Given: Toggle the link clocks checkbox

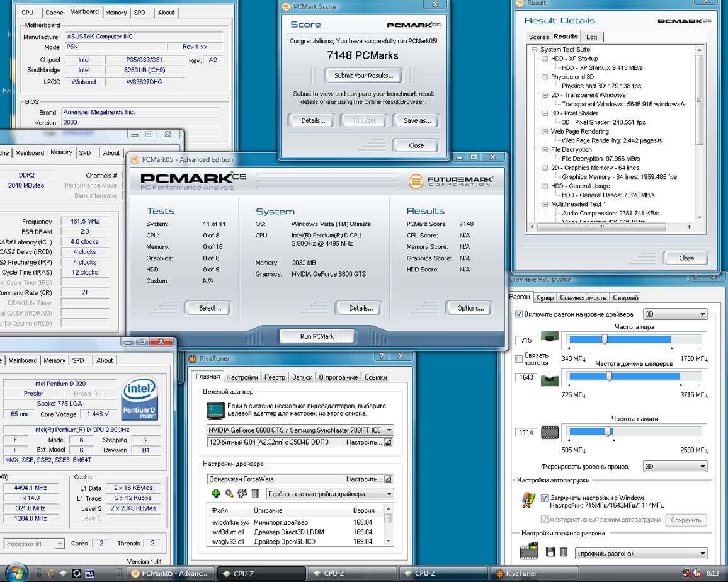Looking at the screenshot, I should click(519, 358).
